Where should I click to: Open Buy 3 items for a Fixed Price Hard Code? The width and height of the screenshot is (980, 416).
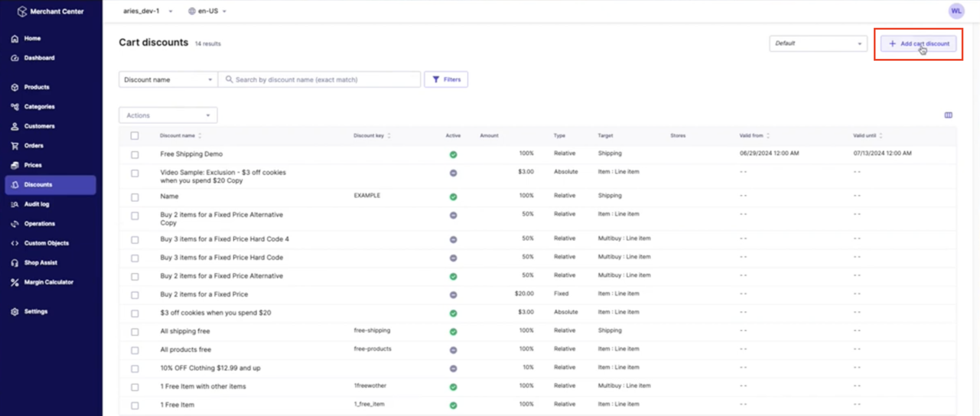(222, 258)
